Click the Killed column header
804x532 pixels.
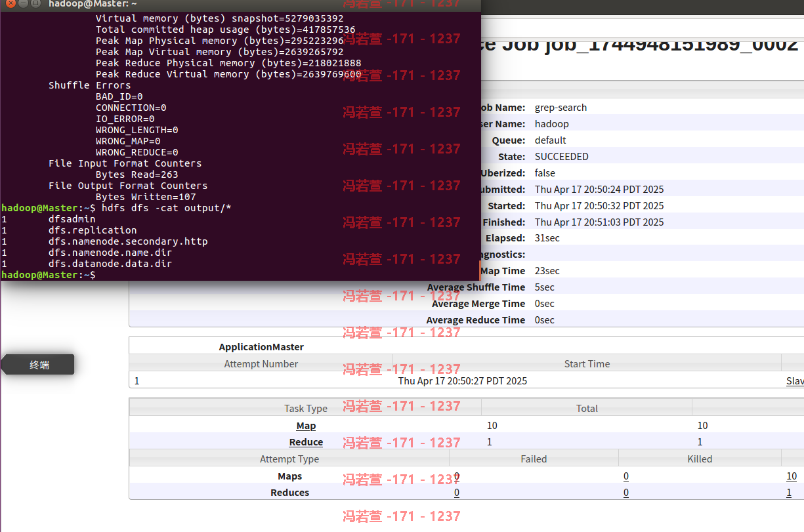click(x=700, y=459)
